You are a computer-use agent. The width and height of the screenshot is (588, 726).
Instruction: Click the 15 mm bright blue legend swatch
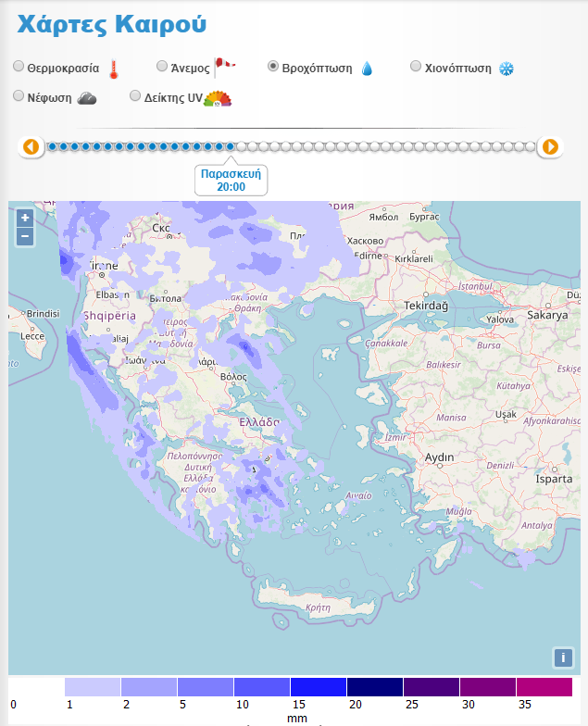319,687
